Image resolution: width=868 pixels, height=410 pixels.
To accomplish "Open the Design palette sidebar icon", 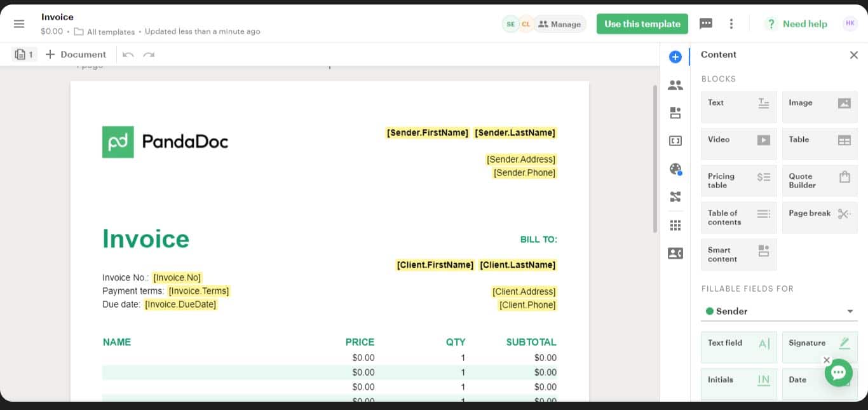I will [675, 169].
